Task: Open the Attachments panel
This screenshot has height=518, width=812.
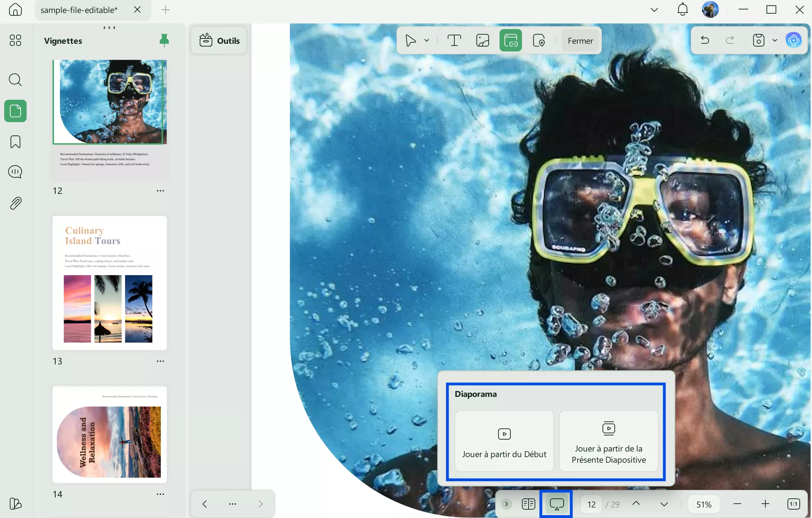Action: (x=15, y=203)
